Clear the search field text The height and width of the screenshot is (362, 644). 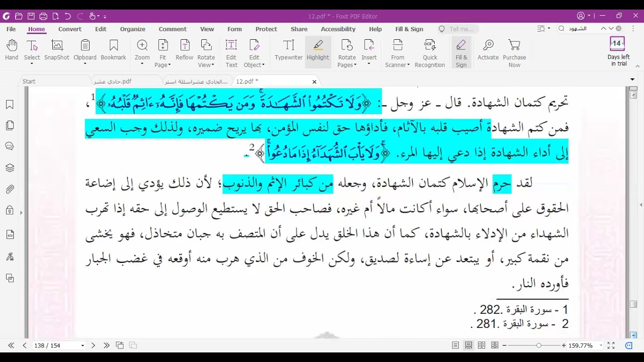tap(619, 29)
